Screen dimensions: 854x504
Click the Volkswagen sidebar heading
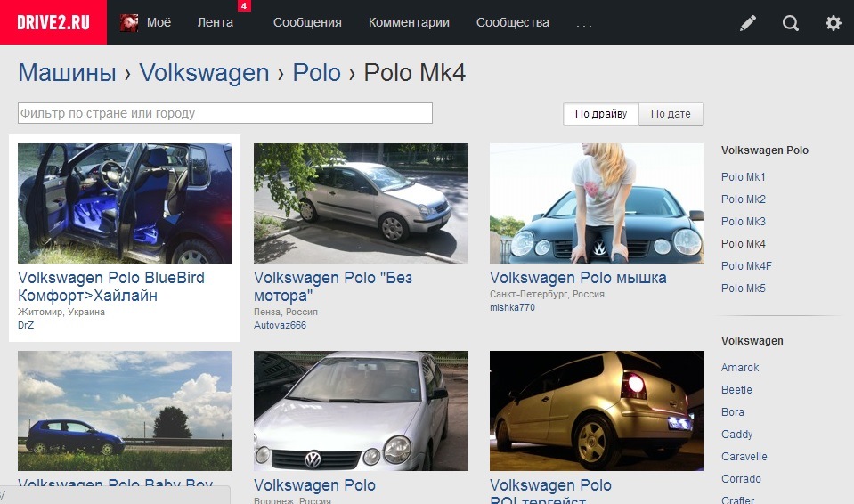(752, 341)
